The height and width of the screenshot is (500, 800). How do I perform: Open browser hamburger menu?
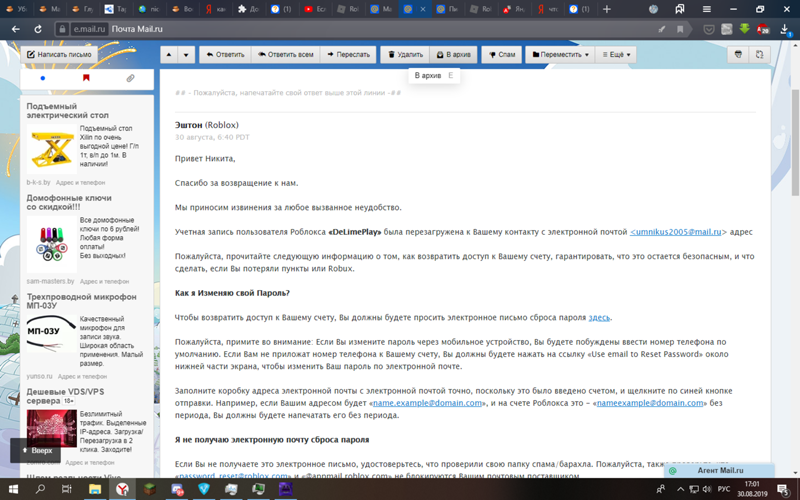(707, 9)
